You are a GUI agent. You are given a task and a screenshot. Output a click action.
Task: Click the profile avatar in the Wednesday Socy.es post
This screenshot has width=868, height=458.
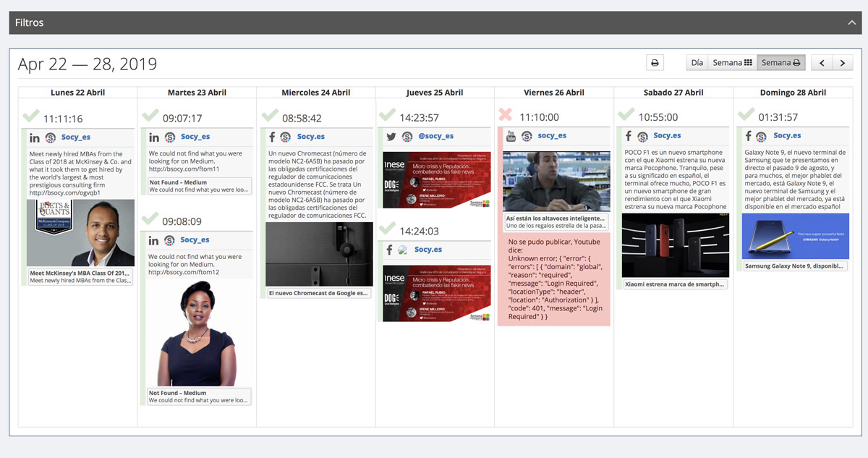[286, 137]
